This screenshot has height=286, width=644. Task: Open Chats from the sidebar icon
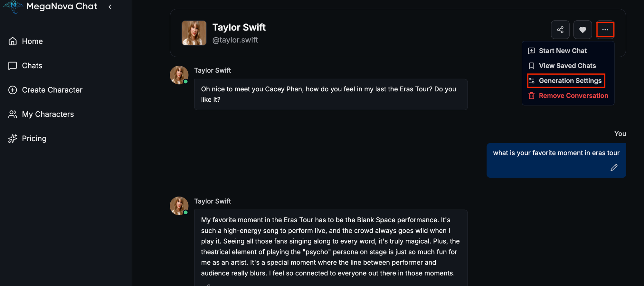tap(13, 66)
